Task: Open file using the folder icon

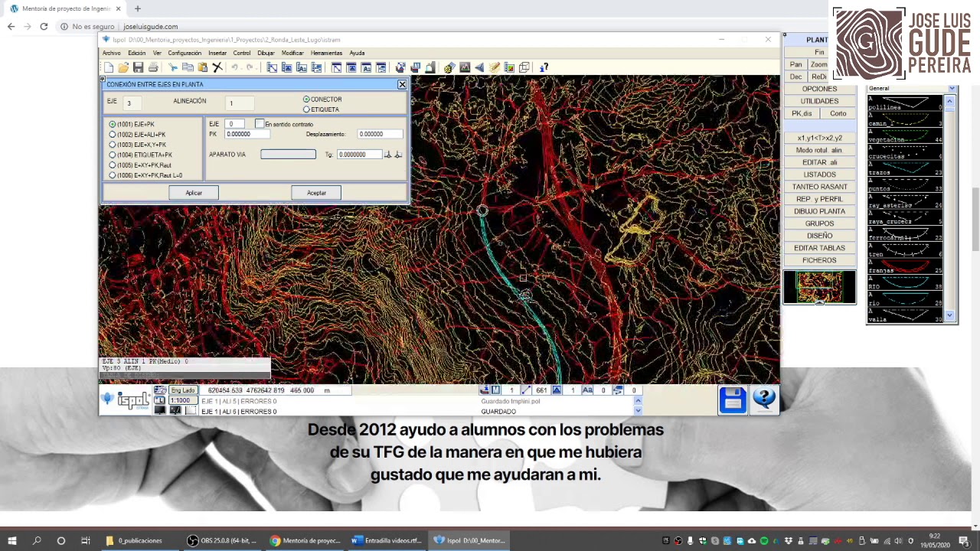Action: click(x=123, y=67)
